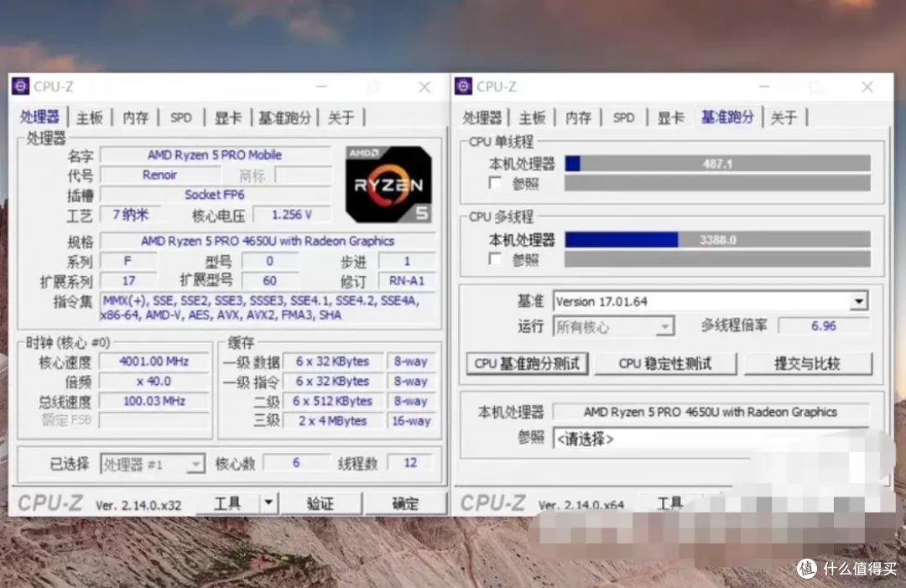Viewport: 906px width, 588px height.
Task: Select 基准跑分 tab in left window
Action: (x=285, y=117)
